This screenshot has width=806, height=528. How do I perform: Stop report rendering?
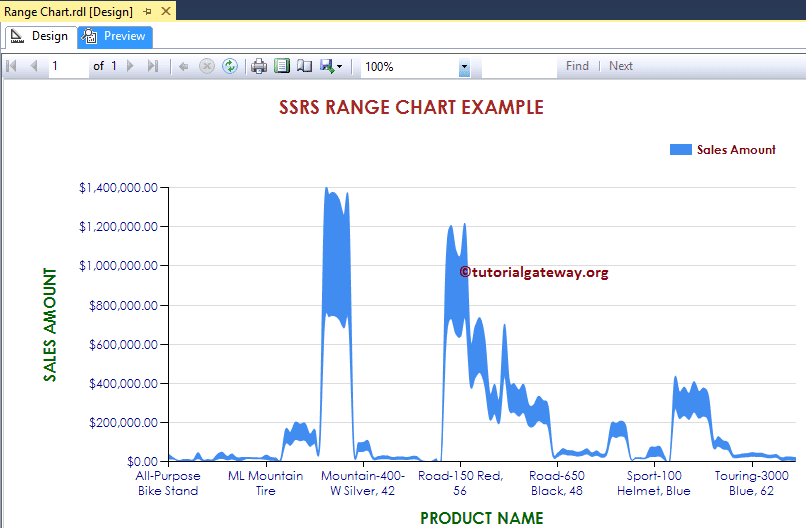207,66
